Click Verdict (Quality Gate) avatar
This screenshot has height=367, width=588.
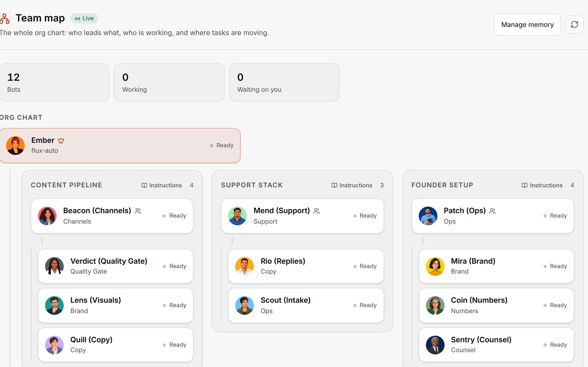point(54,266)
